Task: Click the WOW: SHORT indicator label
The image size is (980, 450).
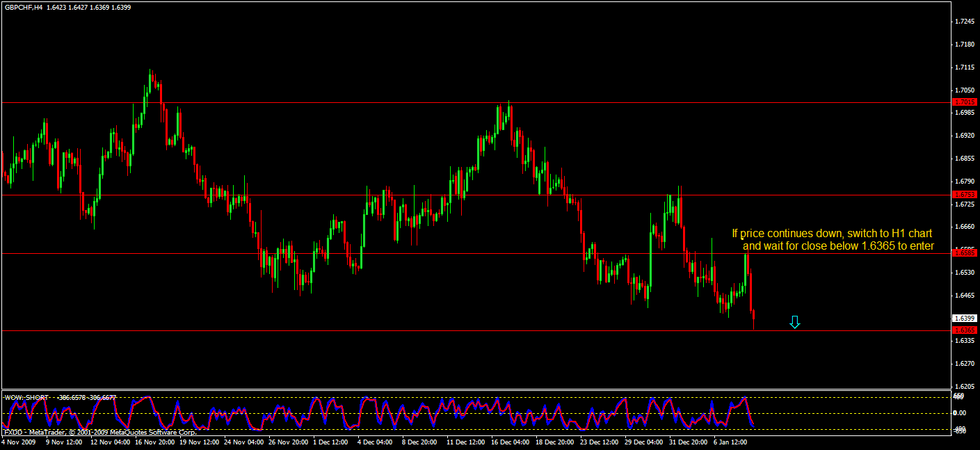Action: point(26,398)
